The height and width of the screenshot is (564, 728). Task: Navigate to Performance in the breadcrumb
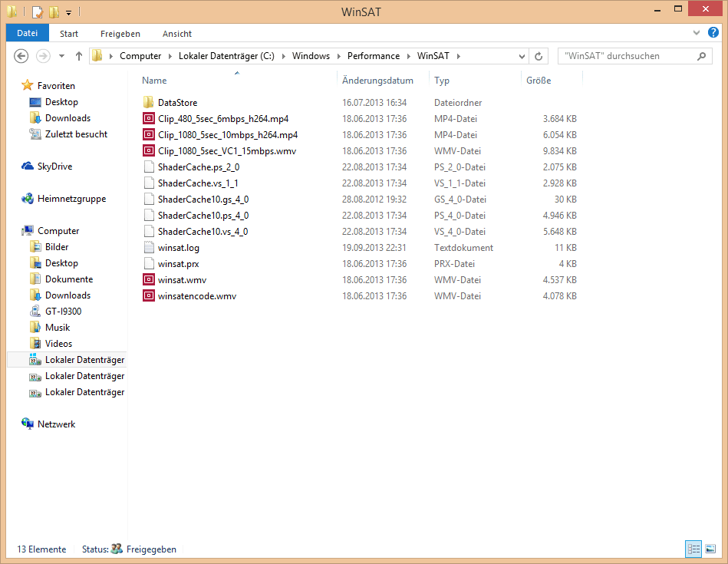tap(374, 56)
